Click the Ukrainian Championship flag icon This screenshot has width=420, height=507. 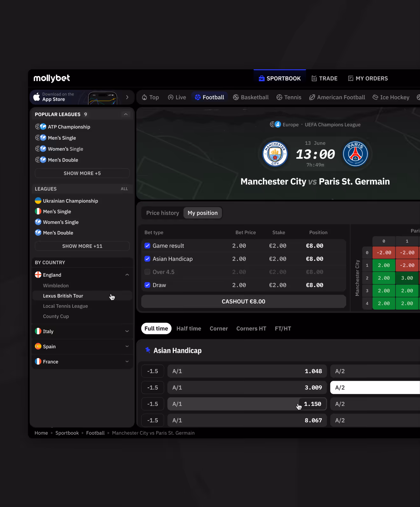(38, 201)
